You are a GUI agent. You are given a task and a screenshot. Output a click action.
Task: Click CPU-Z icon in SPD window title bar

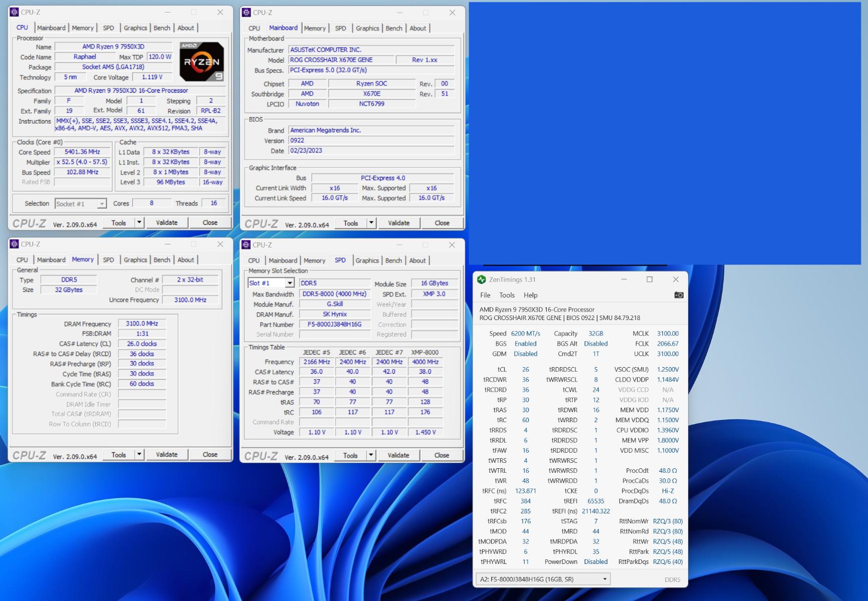(247, 245)
